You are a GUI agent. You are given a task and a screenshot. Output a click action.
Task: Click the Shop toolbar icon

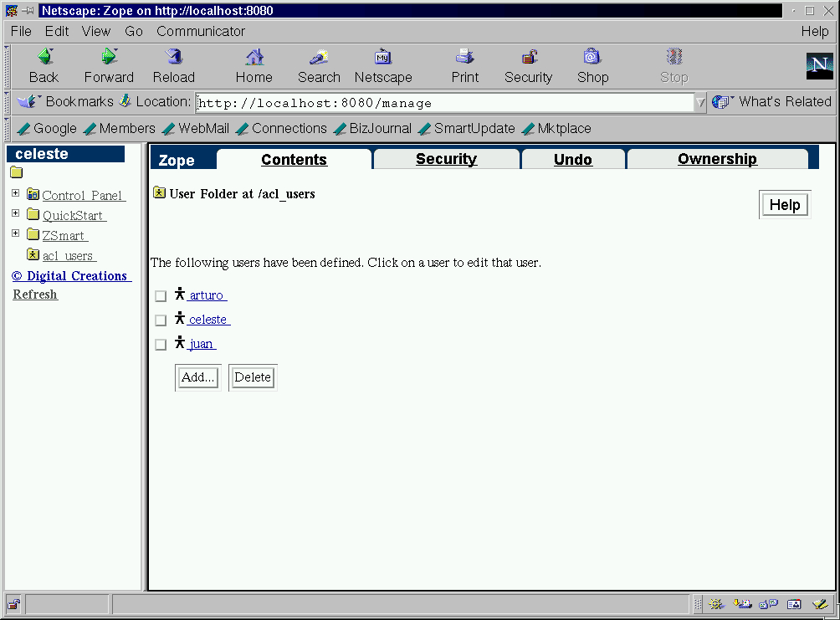click(592, 57)
